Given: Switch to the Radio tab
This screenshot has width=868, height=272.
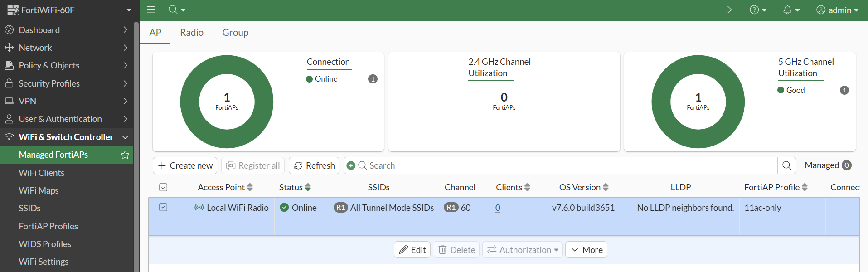Looking at the screenshot, I should (x=192, y=33).
